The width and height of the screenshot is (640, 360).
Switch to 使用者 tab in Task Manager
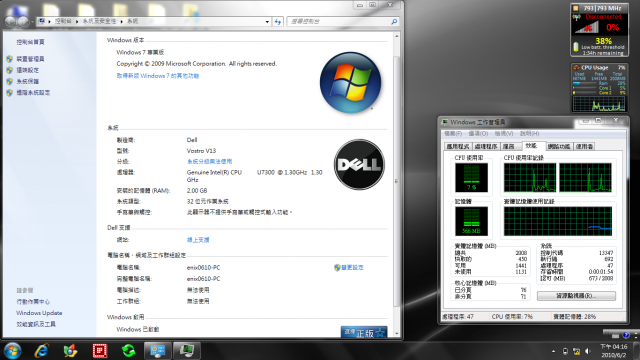[584, 147]
